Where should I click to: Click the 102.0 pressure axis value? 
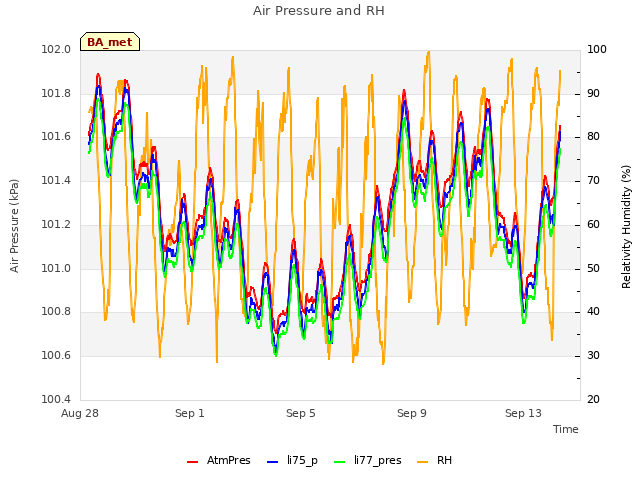coord(56,49)
